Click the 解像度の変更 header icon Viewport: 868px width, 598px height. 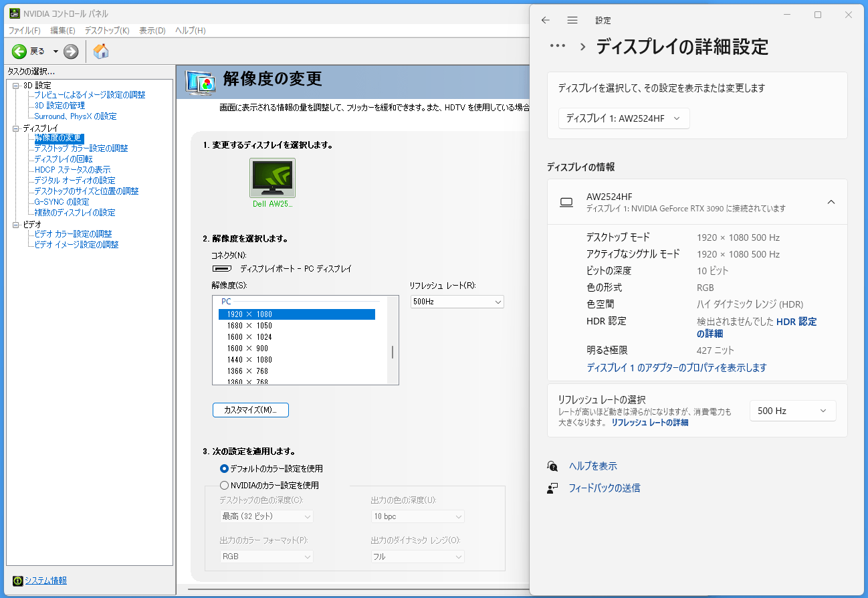point(200,82)
